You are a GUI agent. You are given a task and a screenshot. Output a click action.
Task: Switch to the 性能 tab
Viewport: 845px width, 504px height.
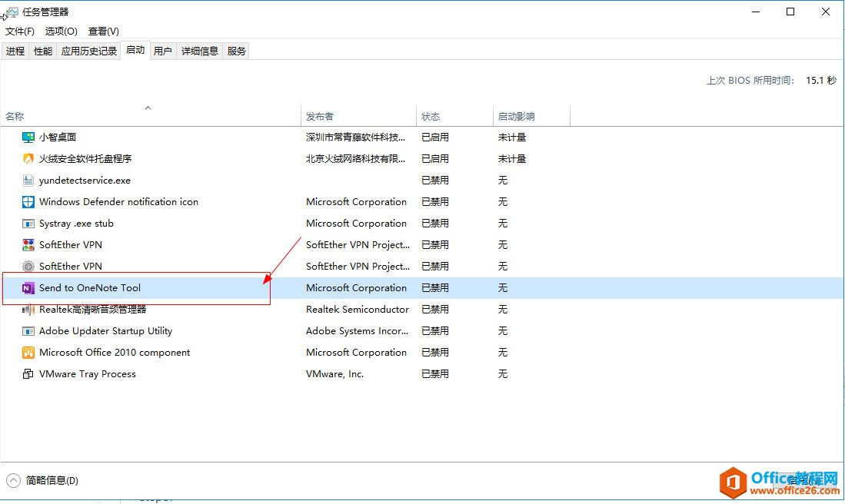42,51
